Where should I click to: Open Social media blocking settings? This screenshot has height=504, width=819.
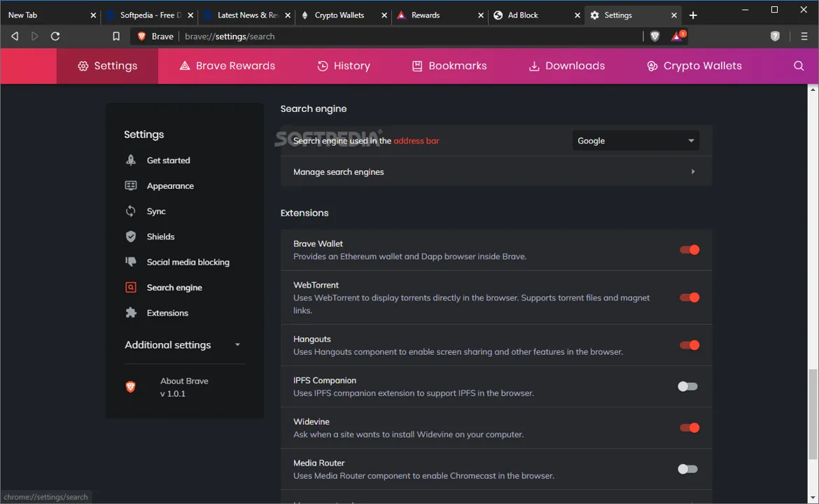point(188,262)
